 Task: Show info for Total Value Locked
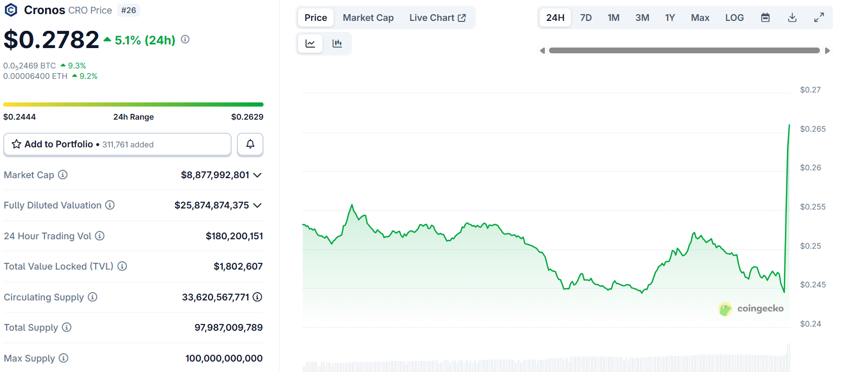click(x=122, y=266)
